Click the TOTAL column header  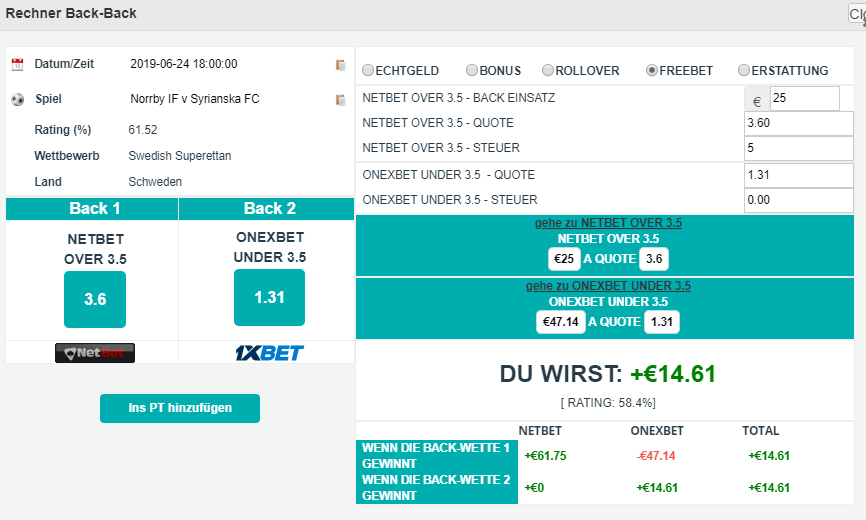[761, 431]
